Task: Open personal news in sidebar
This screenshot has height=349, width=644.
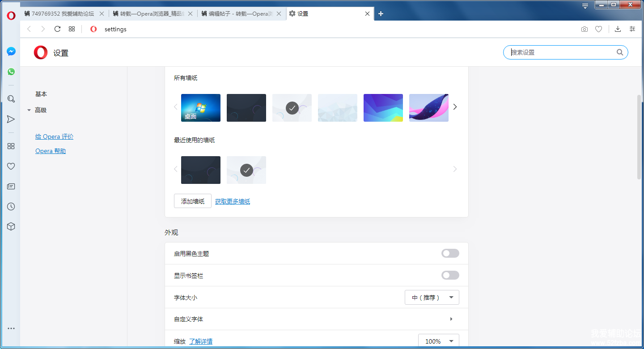Action: point(11,186)
